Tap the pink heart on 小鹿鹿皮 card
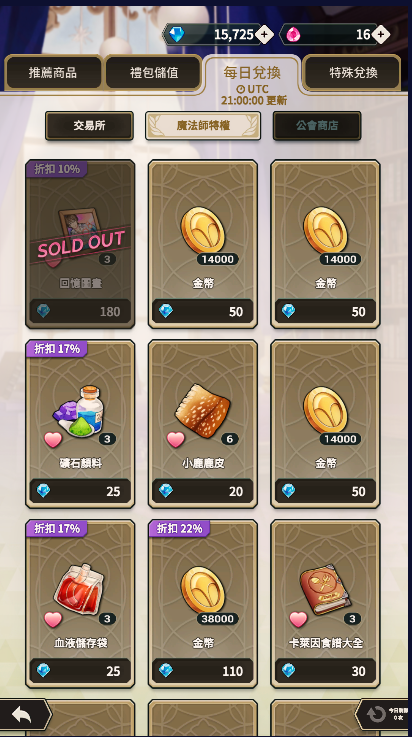Image resolution: width=412 pixels, height=737 pixels. (175, 440)
